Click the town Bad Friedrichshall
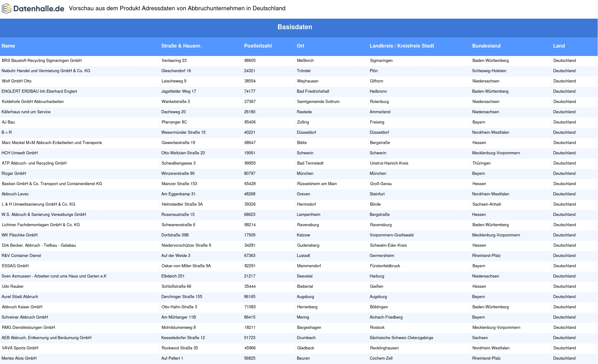The image size is (598, 364). (313, 91)
